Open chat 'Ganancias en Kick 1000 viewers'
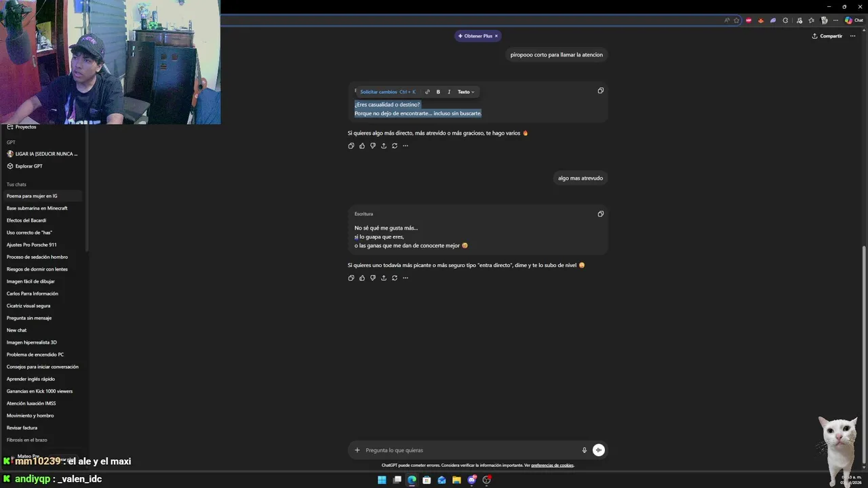 43,391
